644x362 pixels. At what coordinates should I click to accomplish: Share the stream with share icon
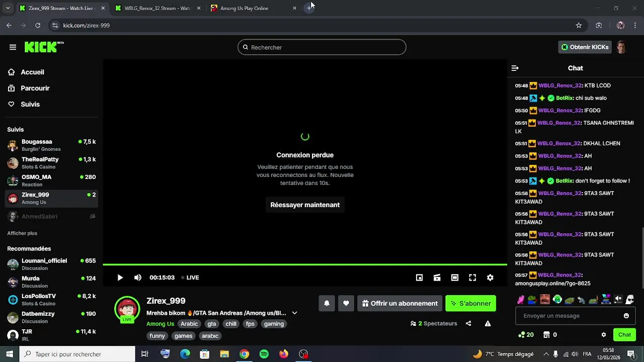(468, 323)
